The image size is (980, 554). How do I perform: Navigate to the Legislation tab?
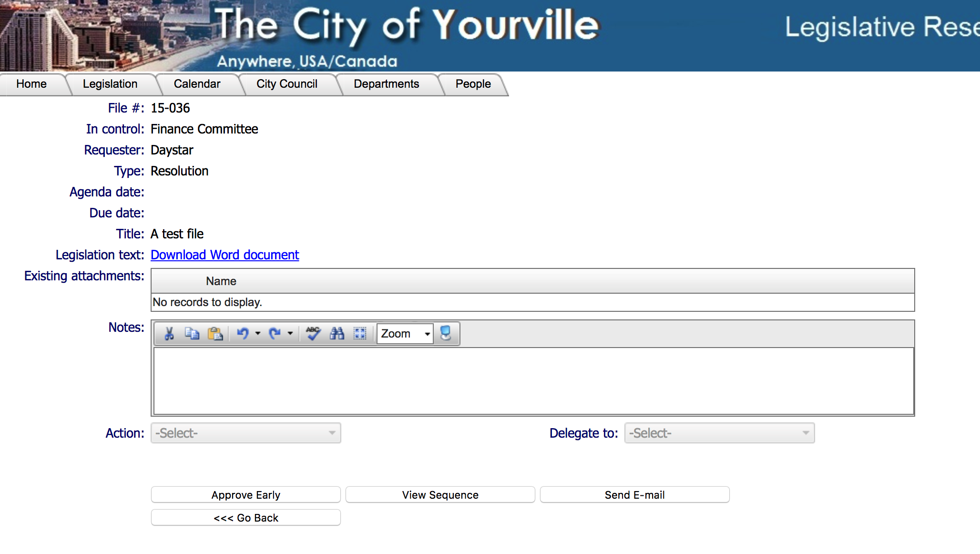tap(109, 84)
